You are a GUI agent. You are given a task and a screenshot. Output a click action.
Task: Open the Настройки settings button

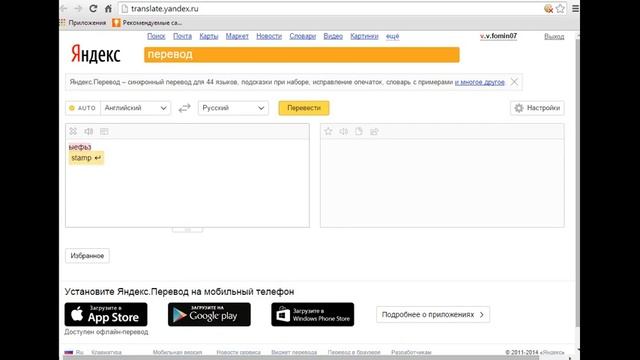click(x=537, y=108)
